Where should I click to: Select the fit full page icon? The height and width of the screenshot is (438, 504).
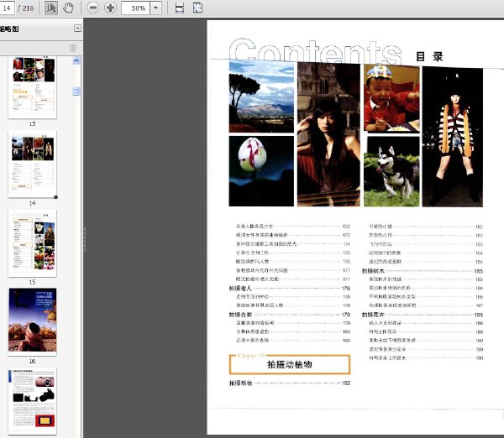pyautogui.click(x=197, y=8)
